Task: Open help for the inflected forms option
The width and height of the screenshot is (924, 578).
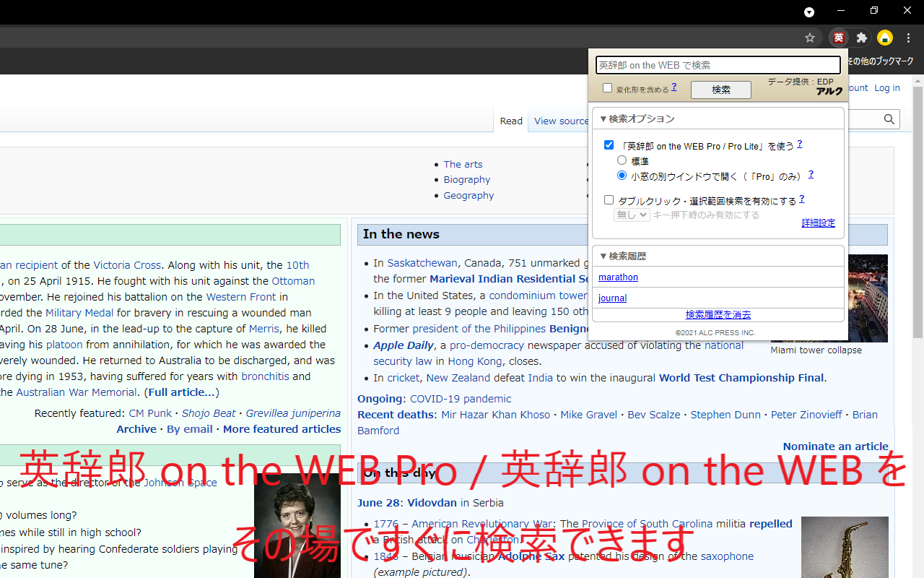Action: (x=674, y=87)
